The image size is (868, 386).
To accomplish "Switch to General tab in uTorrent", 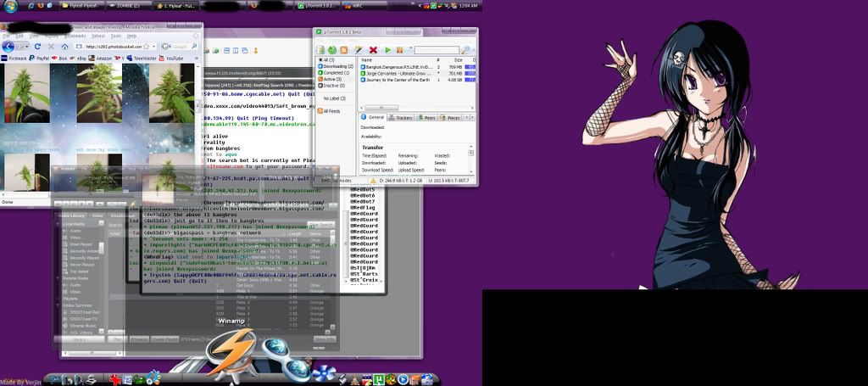I will tap(373, 117).
